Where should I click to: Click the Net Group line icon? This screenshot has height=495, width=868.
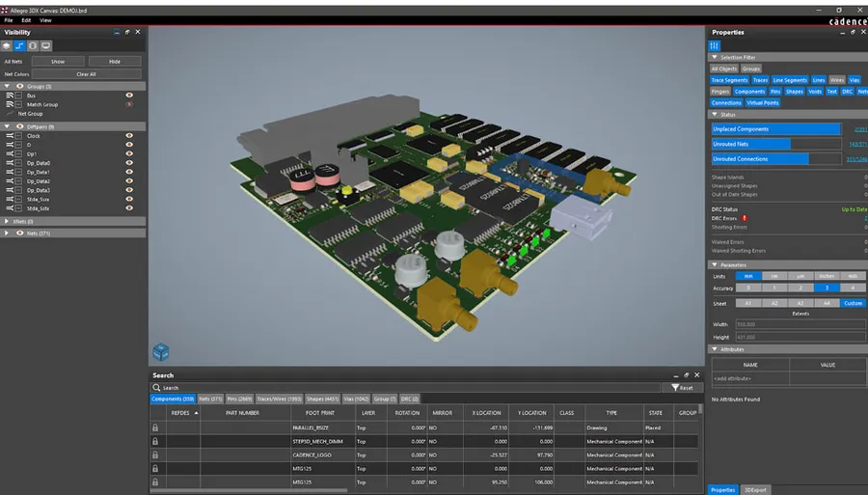click(x=10, y=114)
